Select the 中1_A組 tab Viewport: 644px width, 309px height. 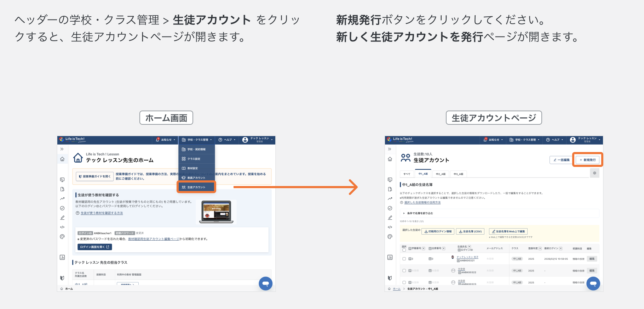point(423,174)
